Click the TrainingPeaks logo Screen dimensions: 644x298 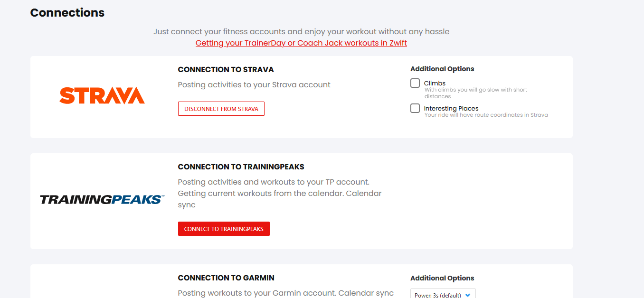click(102, 199)
